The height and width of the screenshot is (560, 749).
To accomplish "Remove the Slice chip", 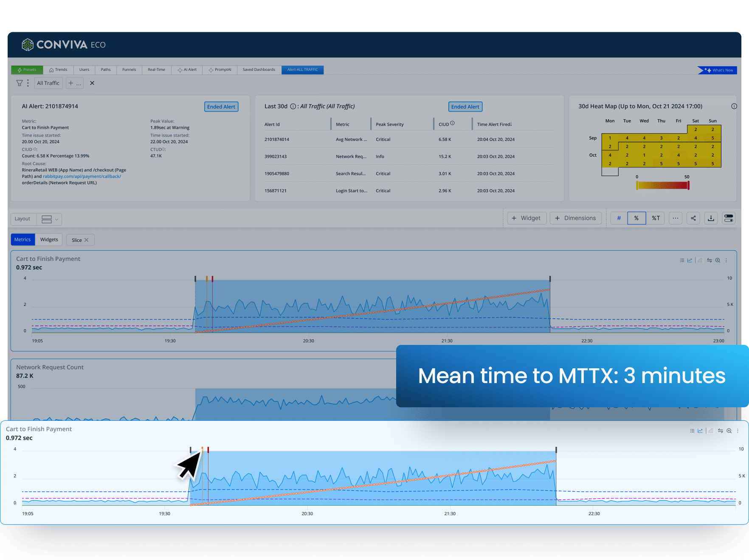I will point(87,240).
